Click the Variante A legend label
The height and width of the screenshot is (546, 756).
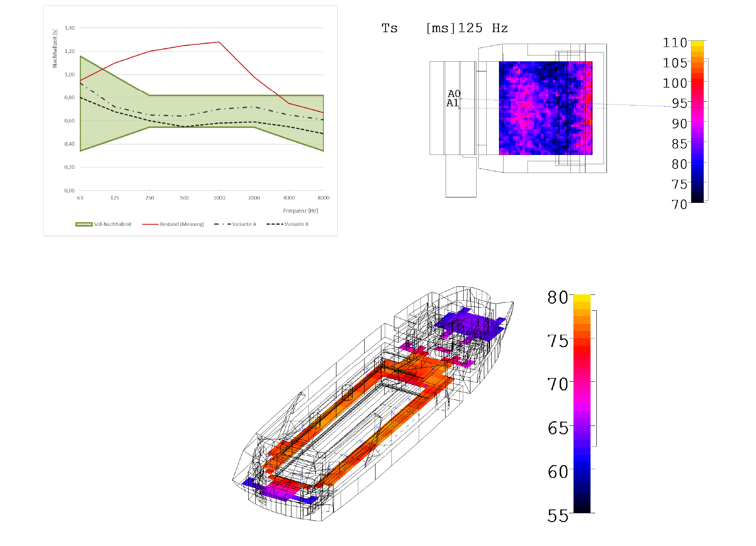[x=244, y=224]
